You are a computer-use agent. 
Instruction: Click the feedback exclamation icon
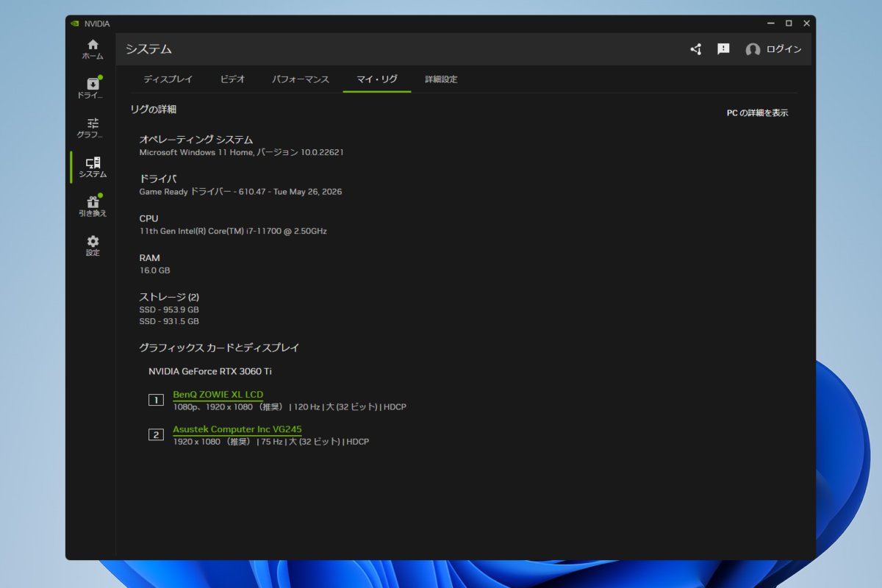[723, 49]
